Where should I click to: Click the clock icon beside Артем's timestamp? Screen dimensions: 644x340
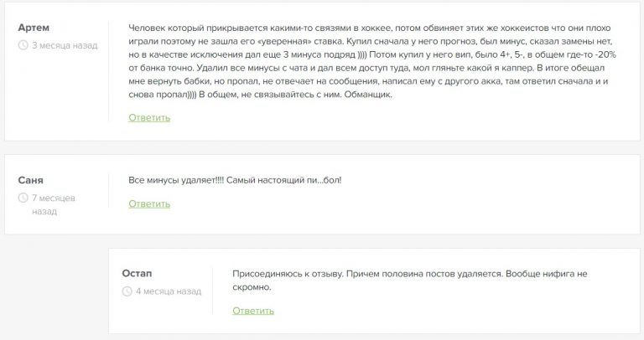(23, 45)
